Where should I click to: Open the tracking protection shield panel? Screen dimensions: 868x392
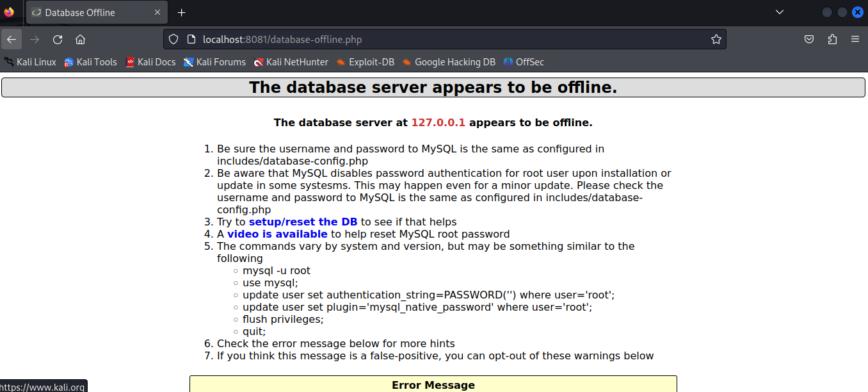[173, 38]
